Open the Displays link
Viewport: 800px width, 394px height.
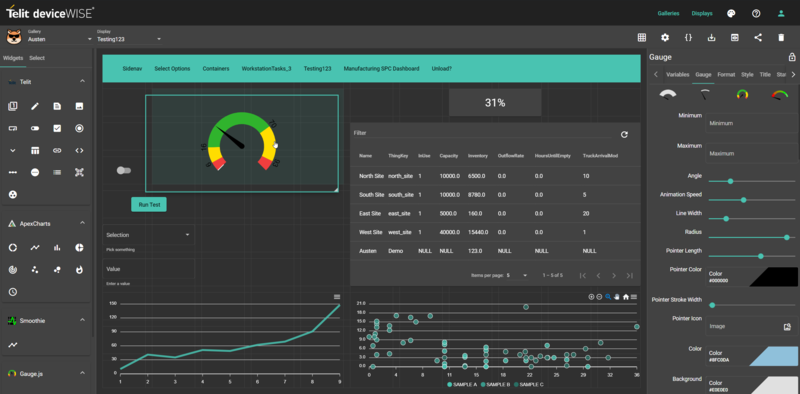pyautogui.click(x=702, y=14)
